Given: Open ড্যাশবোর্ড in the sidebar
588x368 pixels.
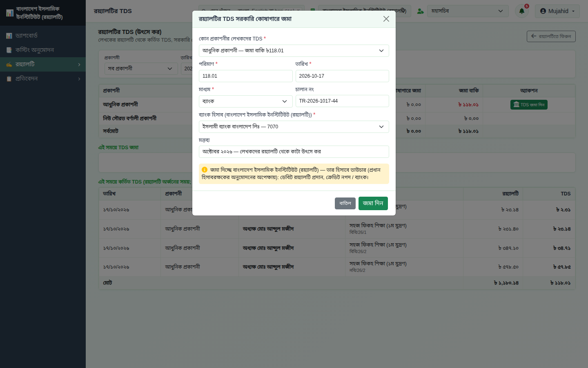Looking at the screenshot, I should pyautogui.click(x=43, y=36).
